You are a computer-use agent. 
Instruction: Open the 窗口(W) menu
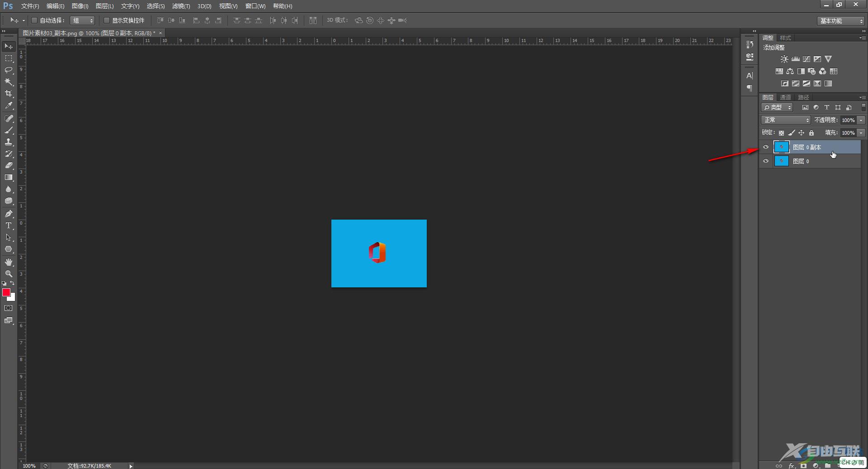[255, 6]
